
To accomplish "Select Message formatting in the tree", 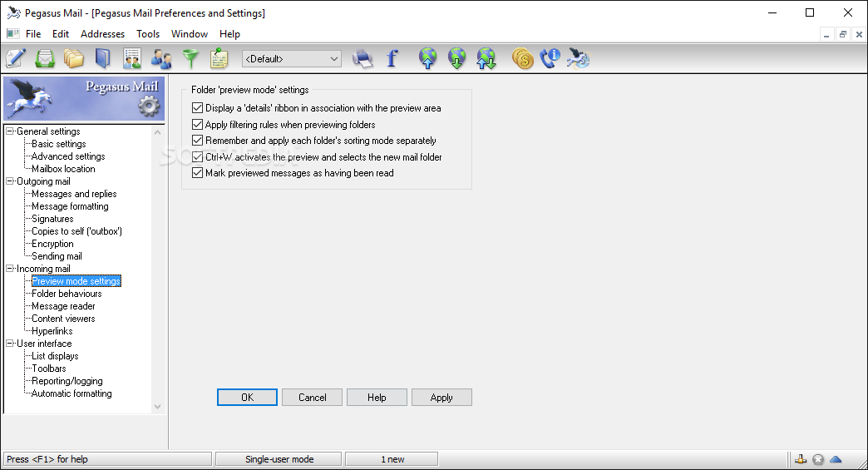I will (70, 206).
